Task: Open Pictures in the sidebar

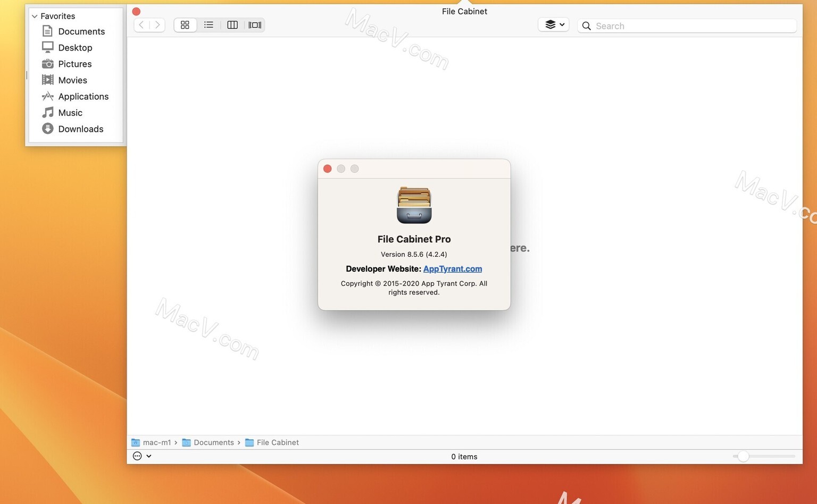Action: coord(76,64)
